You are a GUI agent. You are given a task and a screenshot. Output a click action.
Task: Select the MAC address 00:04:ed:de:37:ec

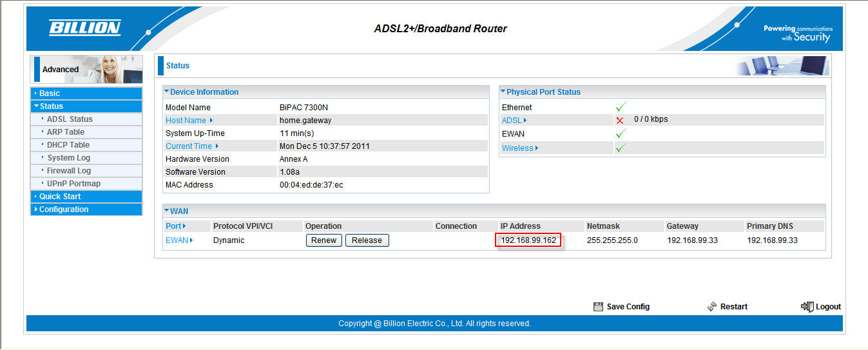(x=311, y=185)
